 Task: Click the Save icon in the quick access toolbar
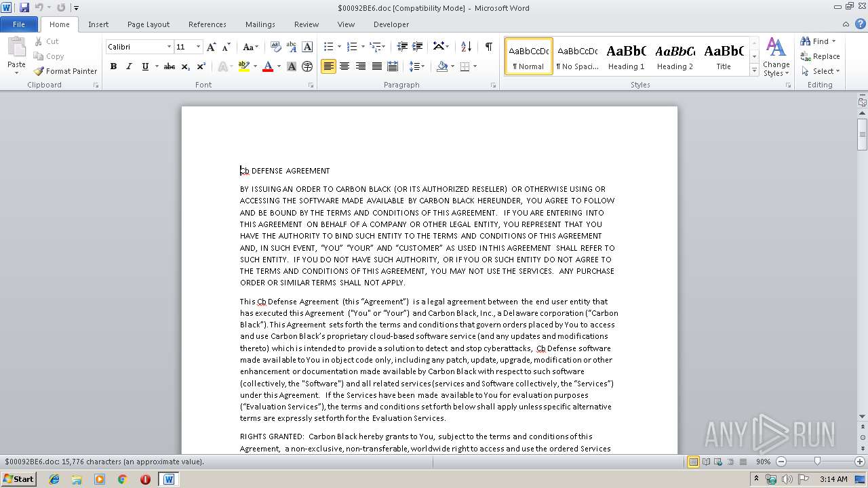point(24,7)
